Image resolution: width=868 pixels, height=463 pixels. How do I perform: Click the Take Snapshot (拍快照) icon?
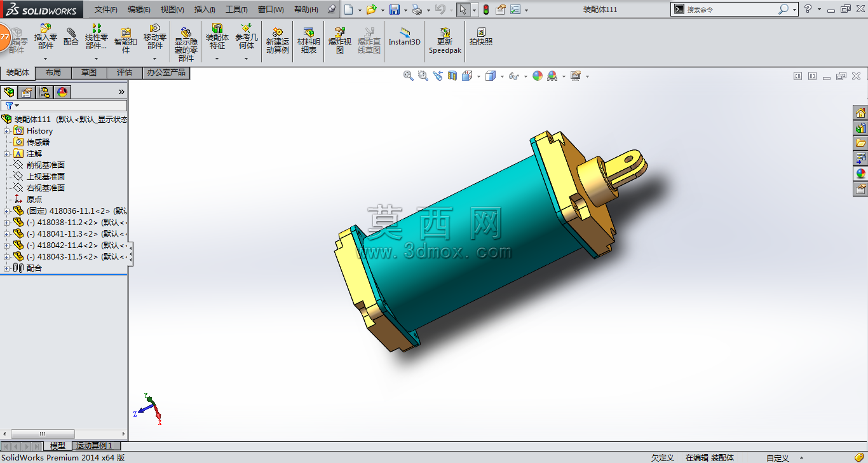(481, 36)
